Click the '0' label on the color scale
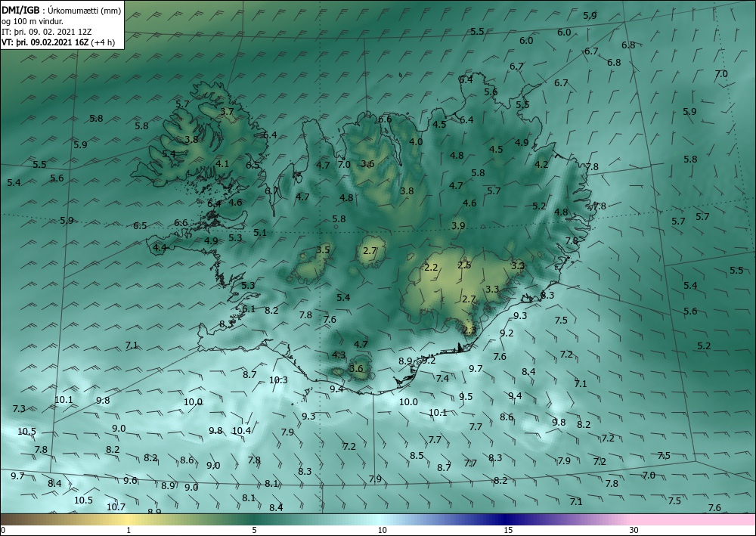This screenshot has height=536, width=756. click(3, 530)
